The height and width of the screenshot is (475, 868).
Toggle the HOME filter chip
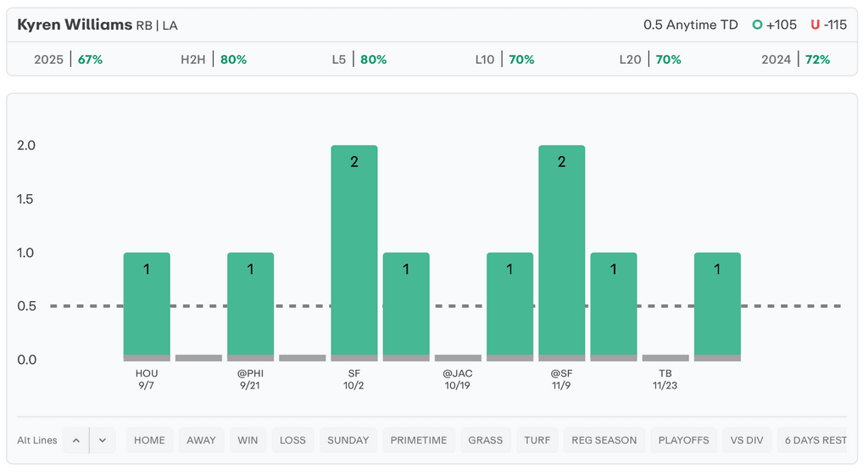149,440
